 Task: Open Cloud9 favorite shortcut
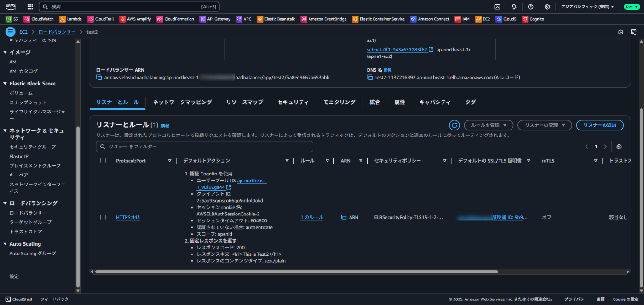[506, 19]
